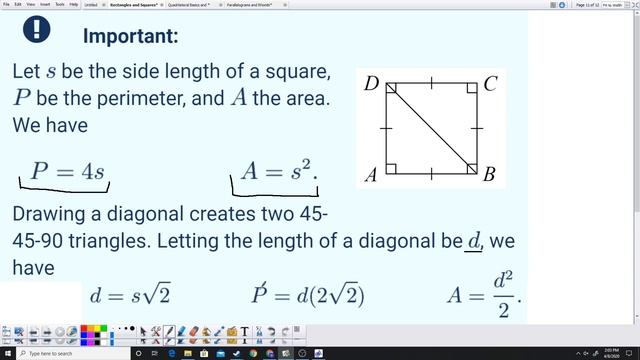Select the blue Highlighter tool
640x360 pixels.
[182, 331]
